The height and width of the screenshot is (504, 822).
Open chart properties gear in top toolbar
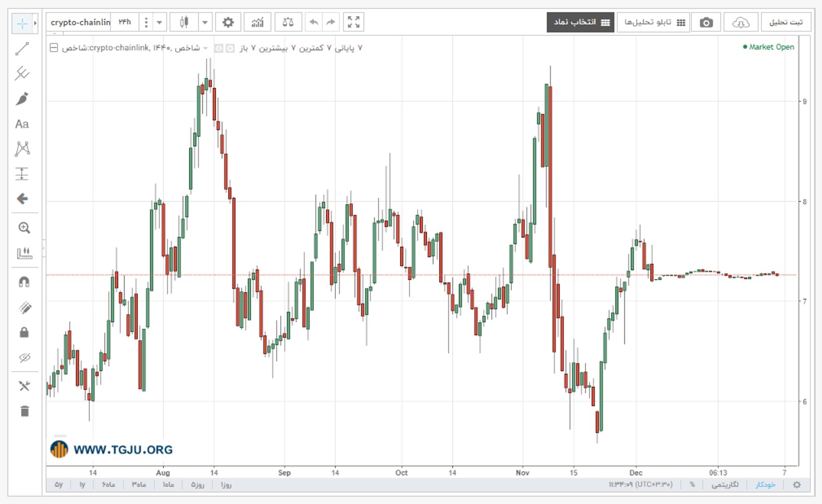[x=228, y=22]
